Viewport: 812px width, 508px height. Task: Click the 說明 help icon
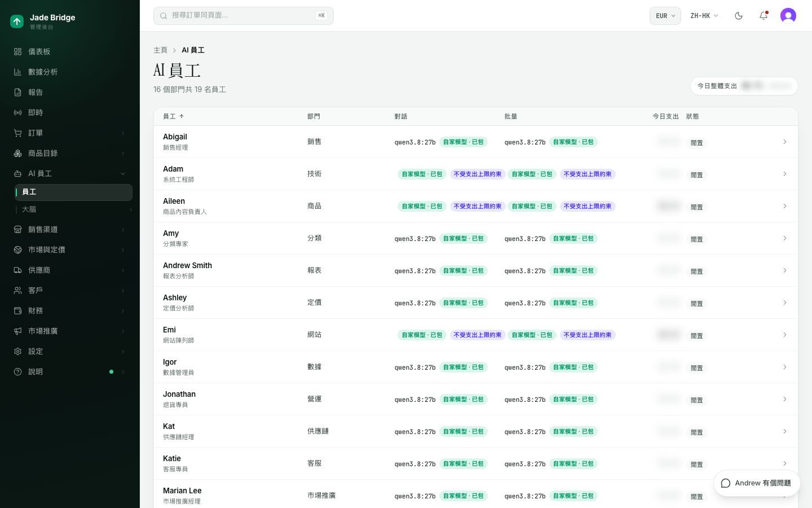coord(17,371)
